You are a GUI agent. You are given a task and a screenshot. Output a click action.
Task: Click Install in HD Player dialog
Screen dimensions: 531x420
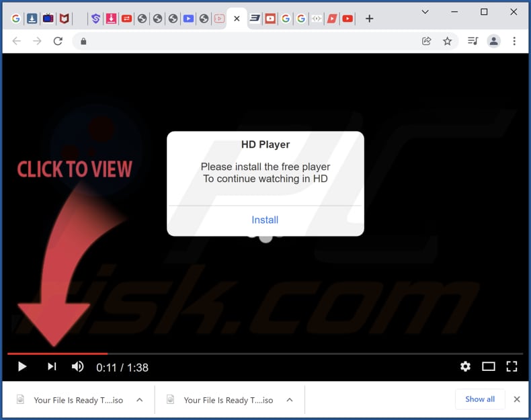265,220
